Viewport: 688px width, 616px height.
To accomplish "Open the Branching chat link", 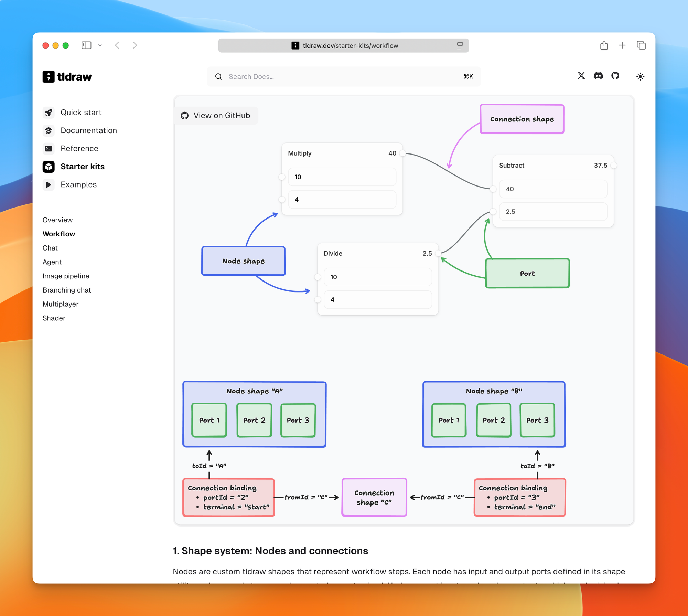I will [x=67, y=290].
